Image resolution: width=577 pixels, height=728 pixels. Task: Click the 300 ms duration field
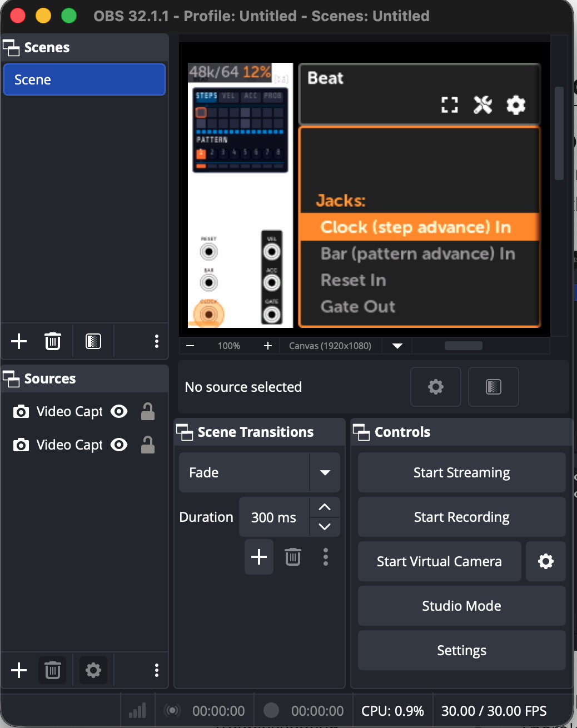274,517
